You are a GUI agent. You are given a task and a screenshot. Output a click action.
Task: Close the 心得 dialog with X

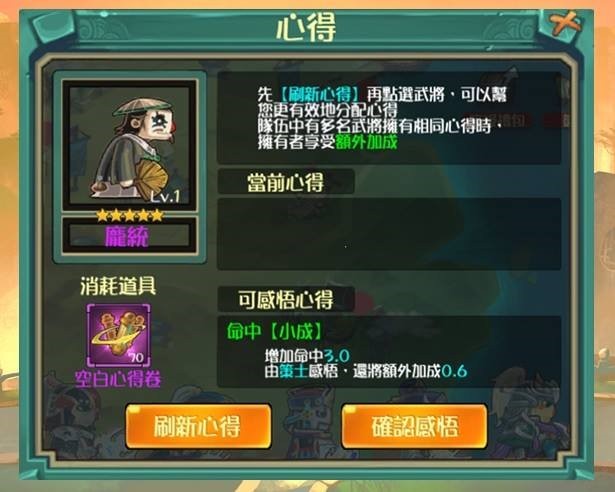pos(565,22)
